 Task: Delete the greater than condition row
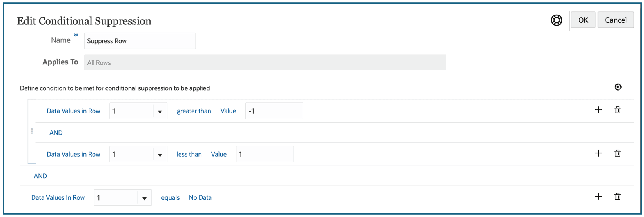pos(617,110)
